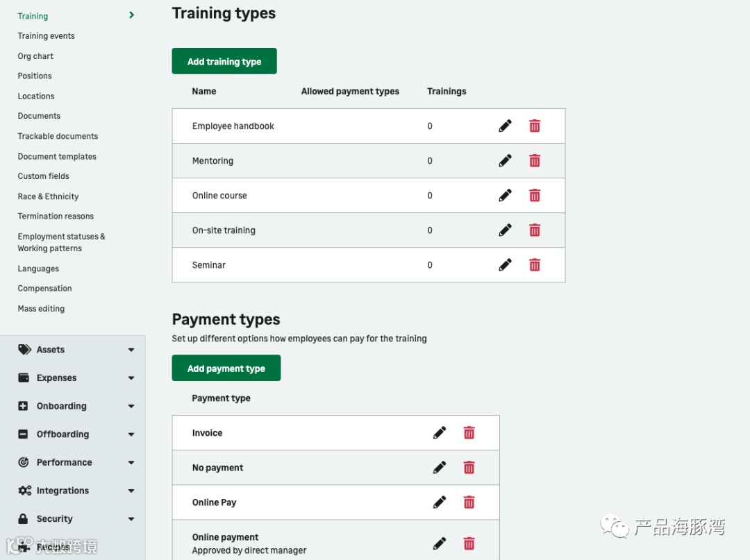The image size is (750, 560).
Task: Open Org chart in sidebar
Action: tap(35, 56)
